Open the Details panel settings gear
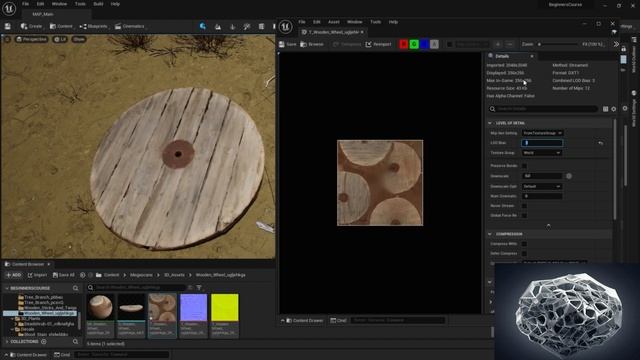This screenshot has width=640, height=360. click(613, 109)
